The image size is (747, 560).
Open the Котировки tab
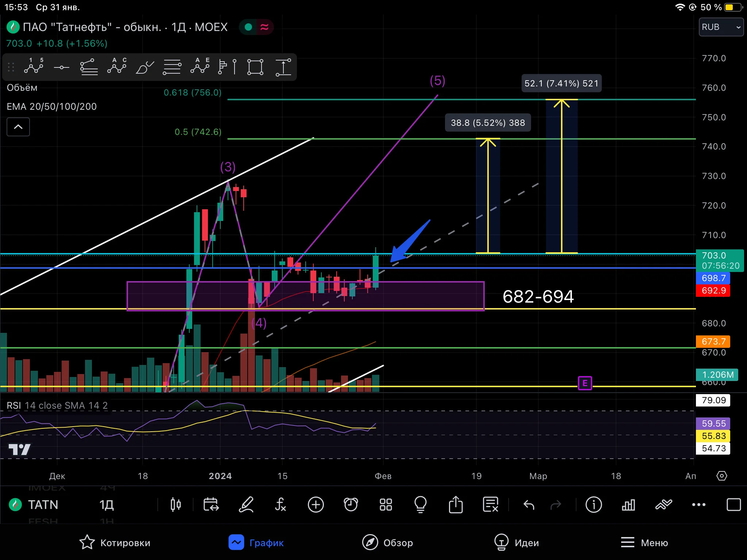(x=115, y=542)
